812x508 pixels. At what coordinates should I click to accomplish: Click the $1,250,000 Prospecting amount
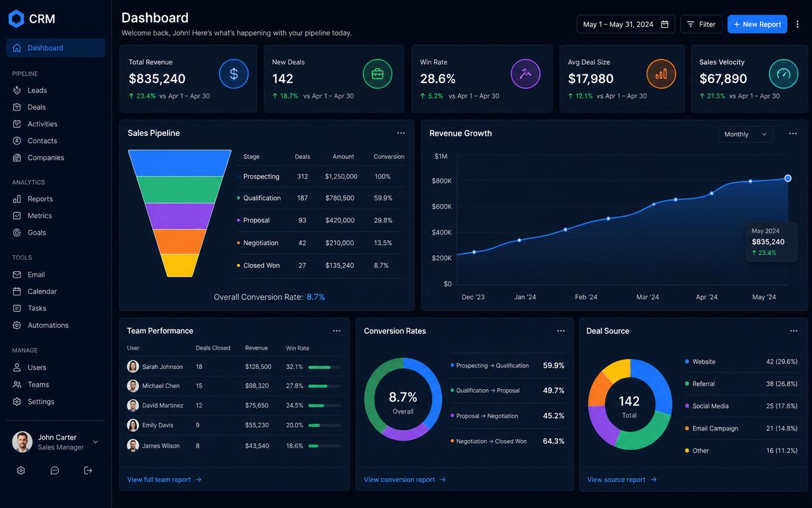[341, 177]
